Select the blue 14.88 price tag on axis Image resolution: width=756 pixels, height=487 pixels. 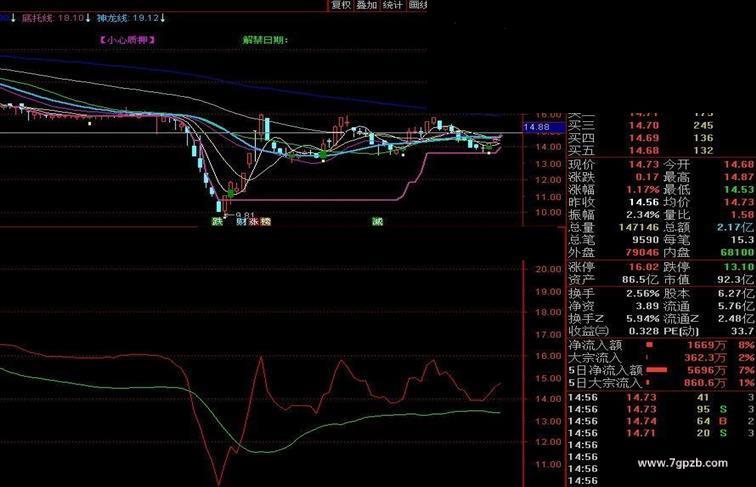(544, 127)
